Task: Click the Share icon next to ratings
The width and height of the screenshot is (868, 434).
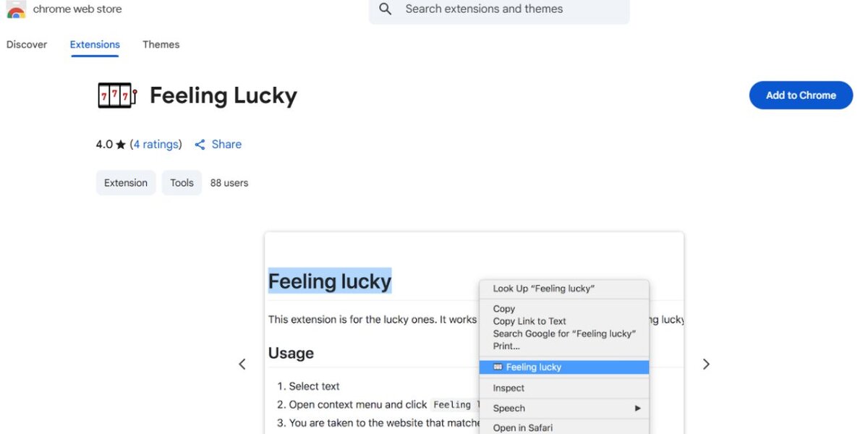Action: tap(200, 144)
